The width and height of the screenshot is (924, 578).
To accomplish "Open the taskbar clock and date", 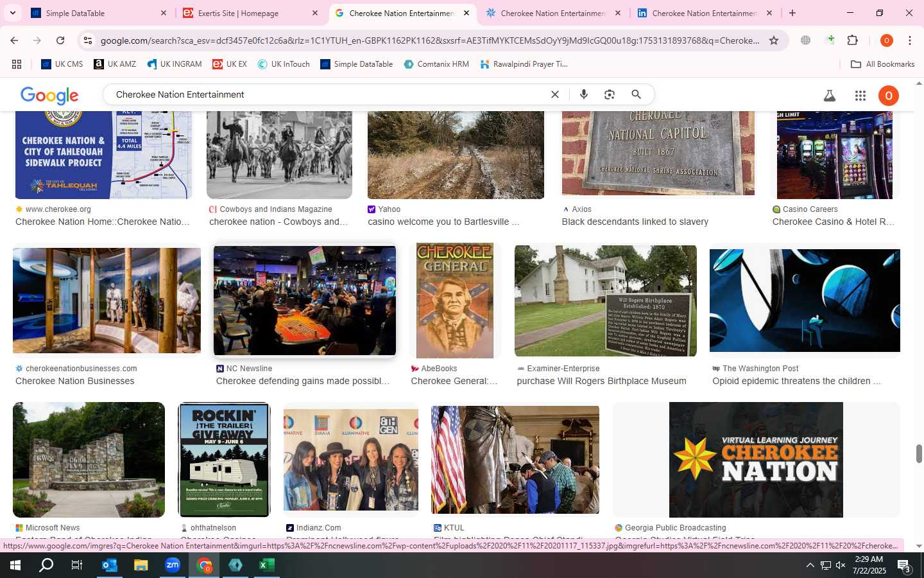I will [869, 565].
